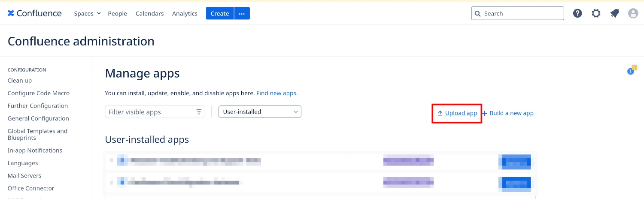Click the Confluence logo
This screenshot has height=199, width=644.
(x=34, y=13)
